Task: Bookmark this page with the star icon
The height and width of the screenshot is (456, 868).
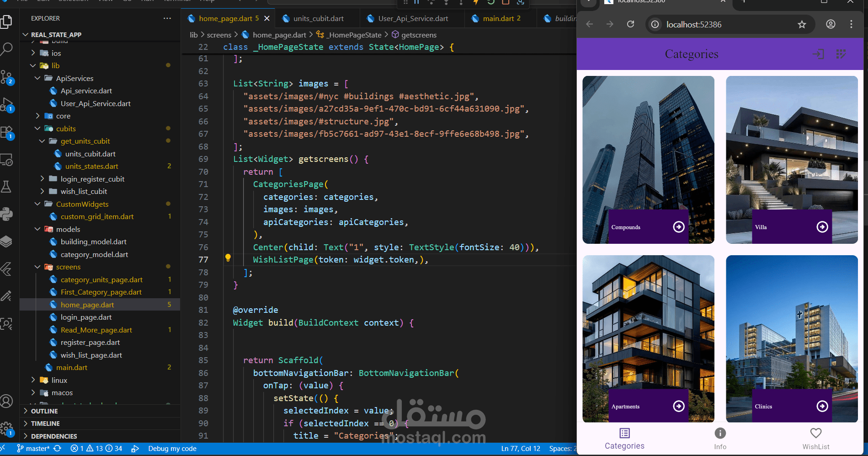Action: click(x=802, y=24)
